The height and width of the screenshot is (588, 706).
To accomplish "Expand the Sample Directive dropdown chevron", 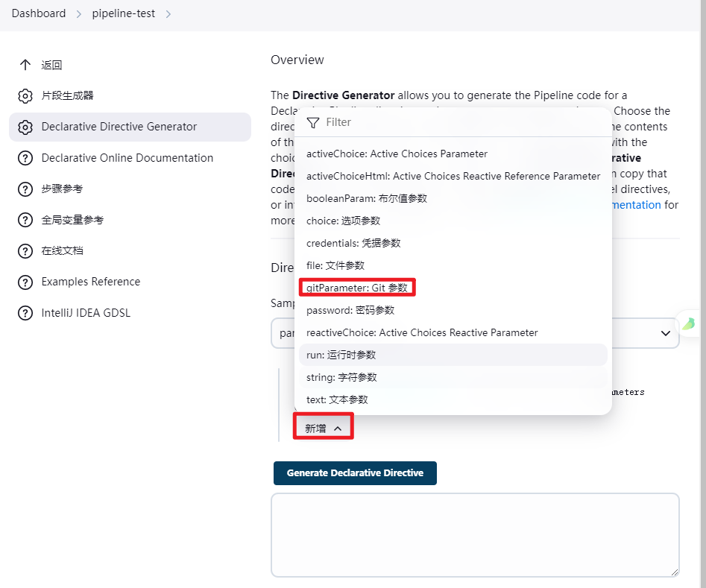I will pos(666,333).
